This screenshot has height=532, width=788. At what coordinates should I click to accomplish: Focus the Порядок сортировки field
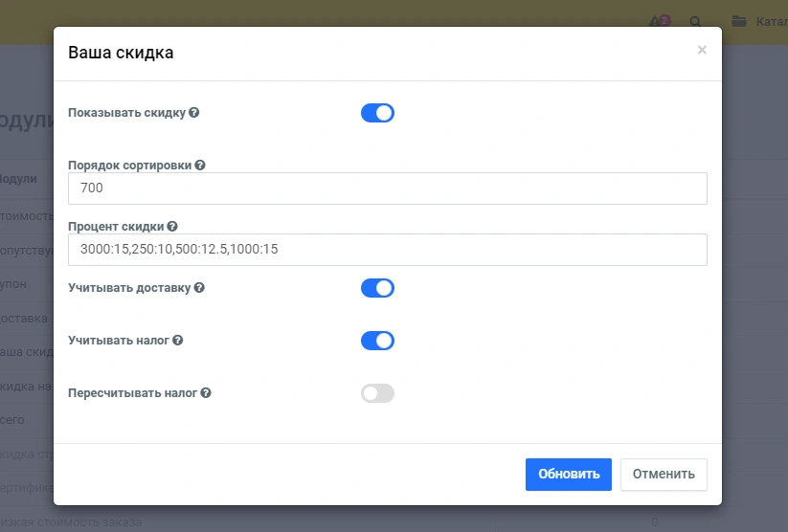388,188
